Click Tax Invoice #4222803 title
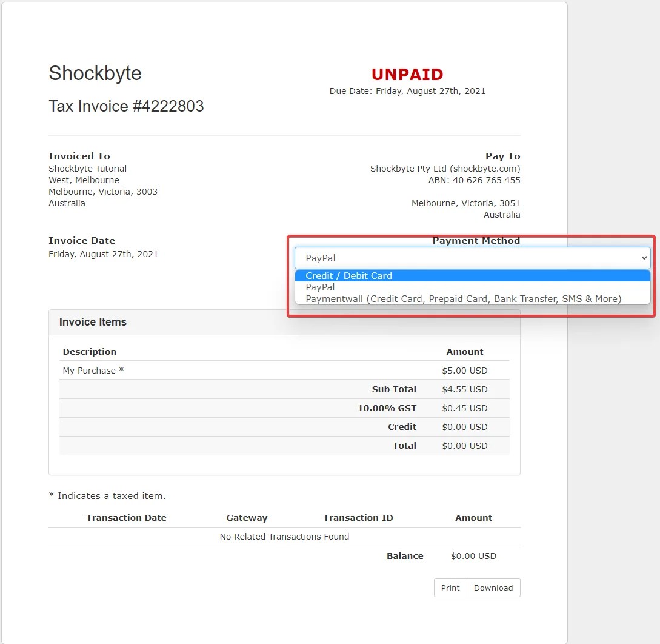660x644 pixels. pyautogui.click(x=126, y=106)
